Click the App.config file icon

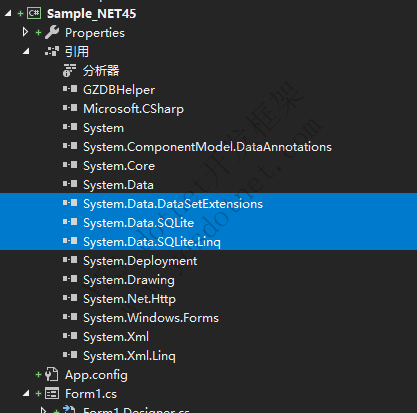pyautogui.click(x=52, y=374)
